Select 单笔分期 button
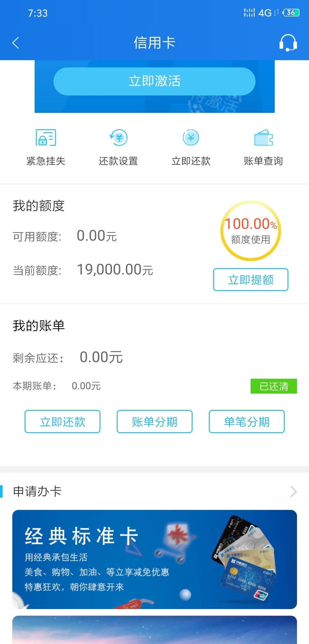The width and height of the screenshot is (309, 644). (x=247, y=421)
